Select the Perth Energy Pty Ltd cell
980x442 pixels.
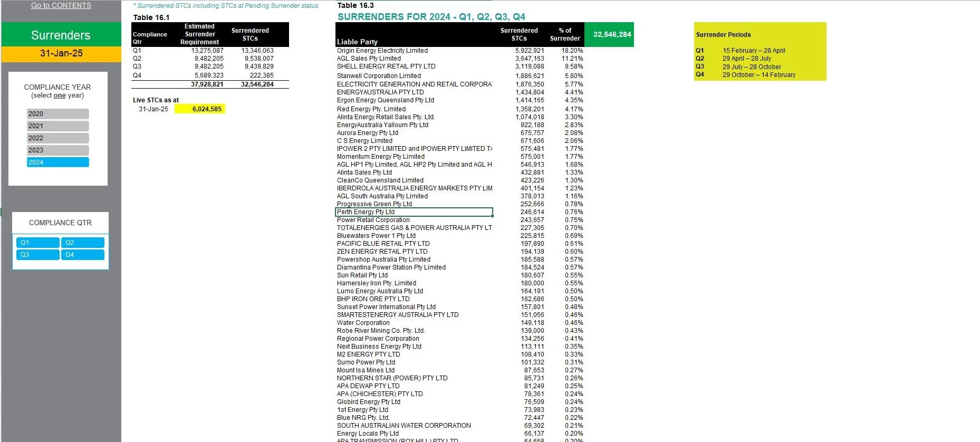(x=414, y=212)
